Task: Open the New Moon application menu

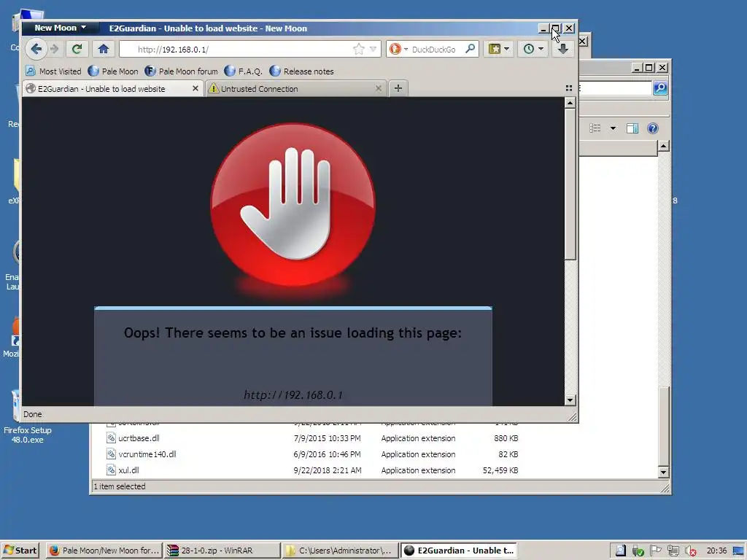Action: (61, 28)
